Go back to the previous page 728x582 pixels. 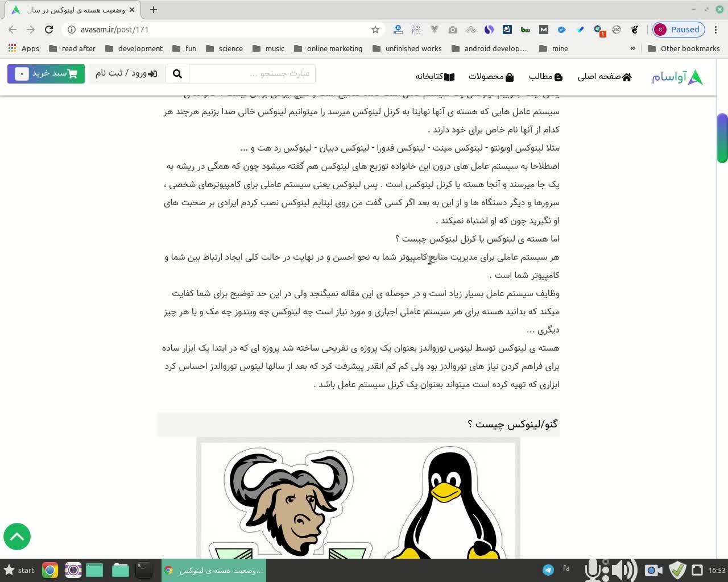coord(13,30)
